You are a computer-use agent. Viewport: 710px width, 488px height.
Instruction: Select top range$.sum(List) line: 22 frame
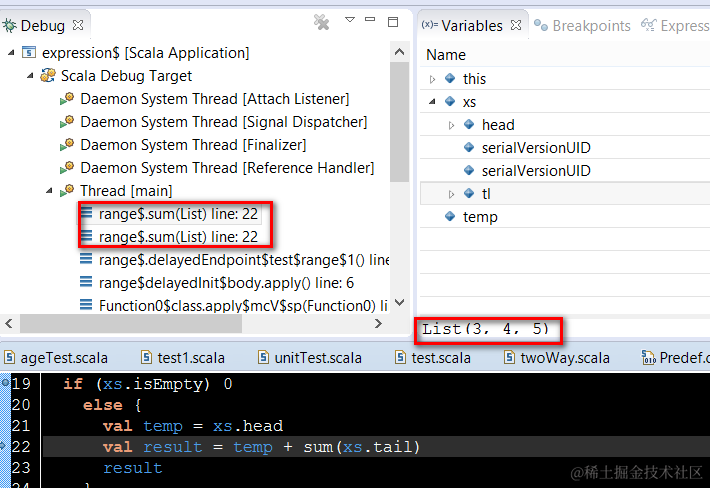(178, 214)
